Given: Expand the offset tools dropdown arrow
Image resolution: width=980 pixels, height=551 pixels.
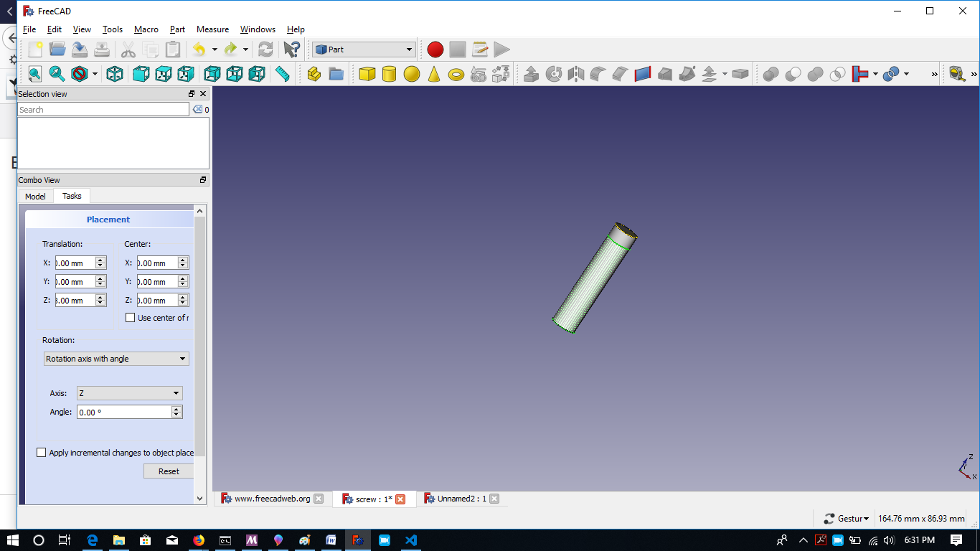Looking at the screenshot, I should pos(725,74).
